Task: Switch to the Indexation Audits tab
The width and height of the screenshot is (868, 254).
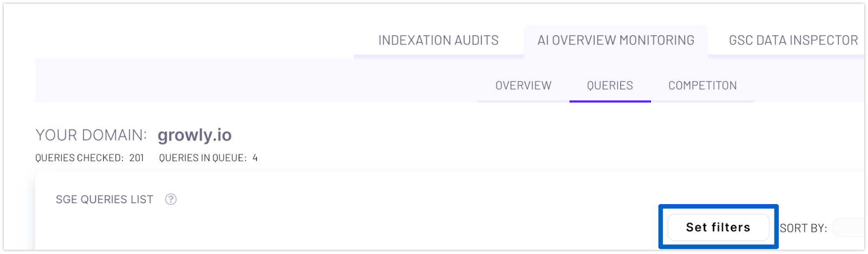Action: point(438,41)
